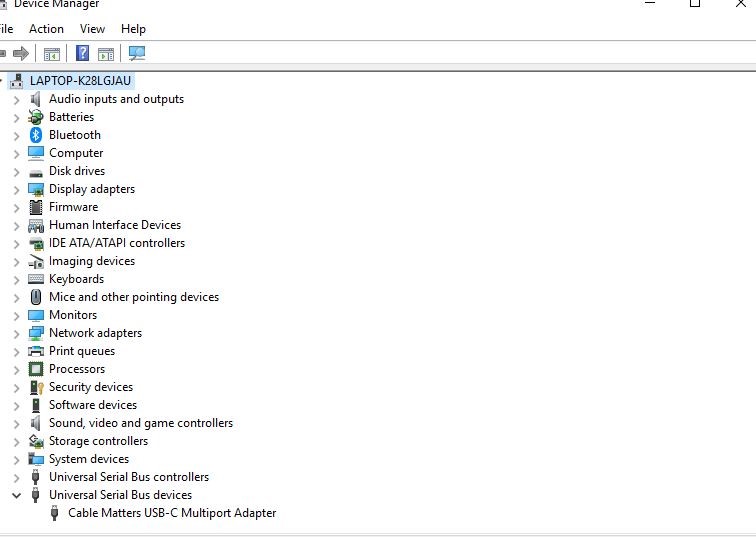Click the Human Interface Devices icon
756x537 pixels.
(x=36, y=226)
